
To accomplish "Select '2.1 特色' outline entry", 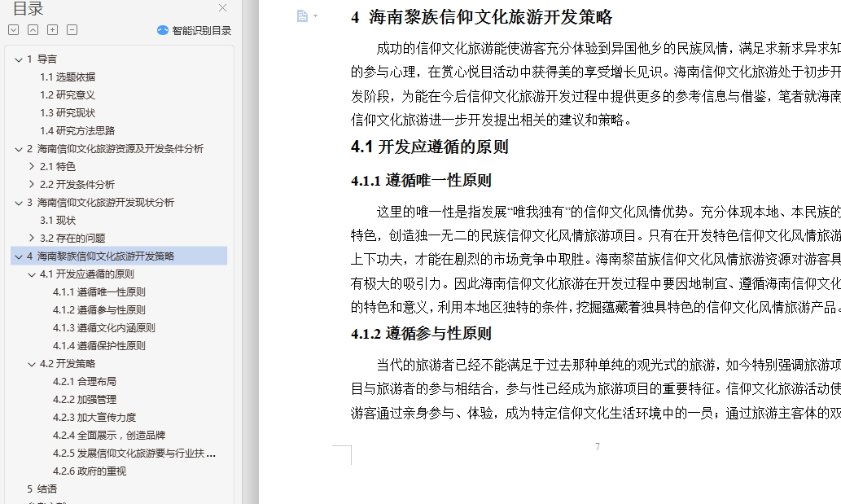I will [58, 167].
